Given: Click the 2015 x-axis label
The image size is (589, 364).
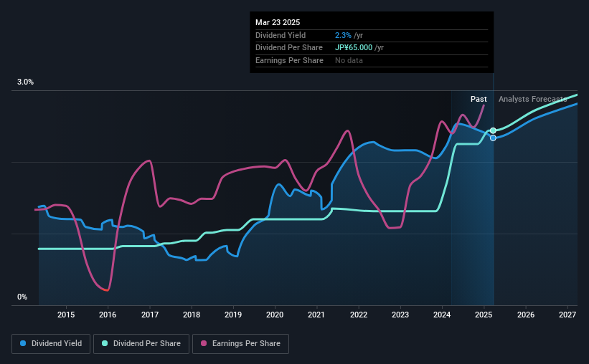Looking at the screenshot, I should tap(66, 315).
